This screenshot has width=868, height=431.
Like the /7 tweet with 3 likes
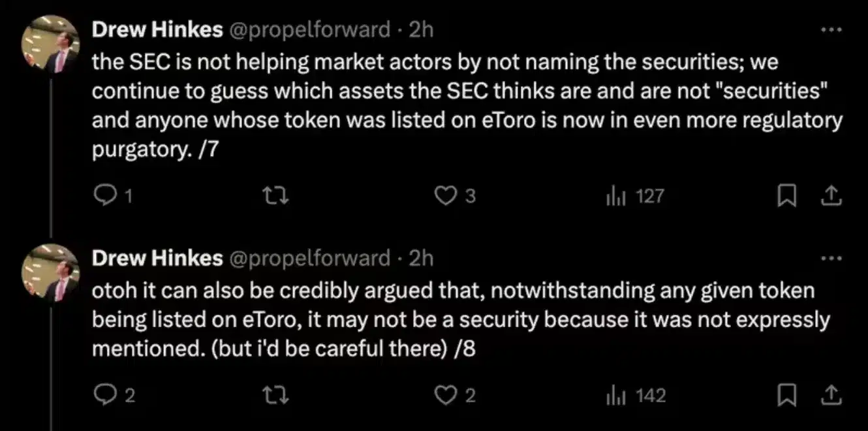click(447, 196)
